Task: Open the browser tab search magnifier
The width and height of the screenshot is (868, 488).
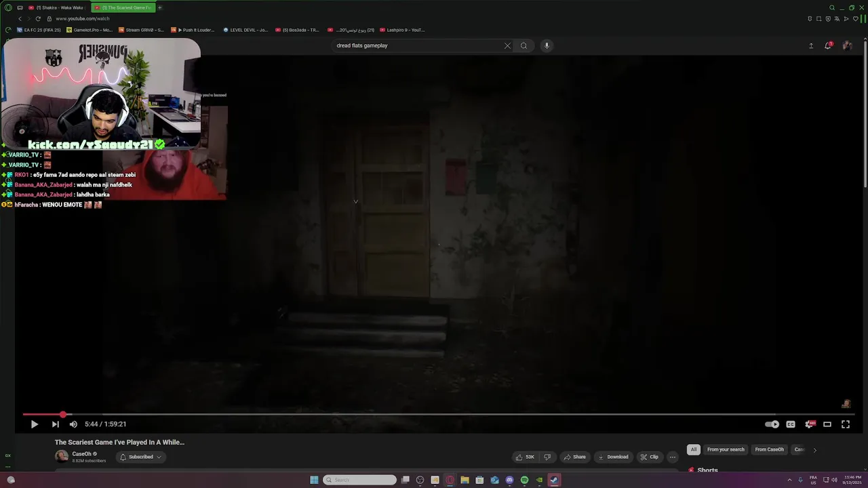Action: pyautogui.click(x=832, y=7)
